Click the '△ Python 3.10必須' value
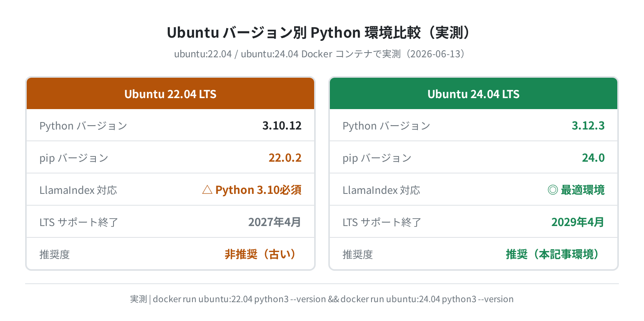This screenshot has width=644, height=321. tap(252, 190)
